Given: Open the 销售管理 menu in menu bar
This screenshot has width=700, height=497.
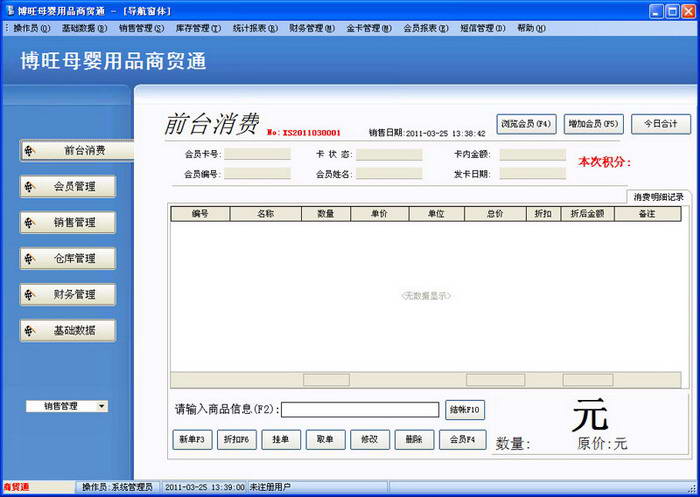Looking at the screenshot, I should (142, 28).
